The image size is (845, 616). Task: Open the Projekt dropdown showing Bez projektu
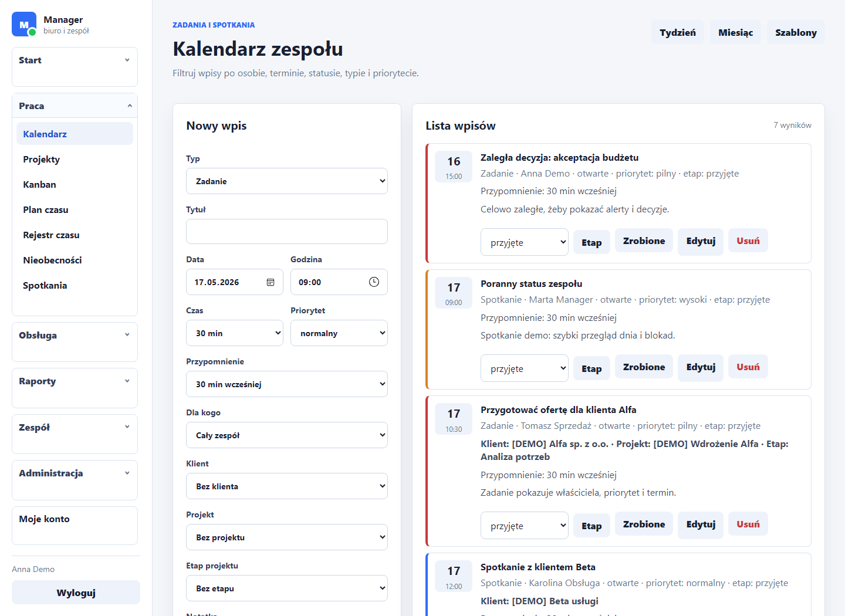point(287,537)
